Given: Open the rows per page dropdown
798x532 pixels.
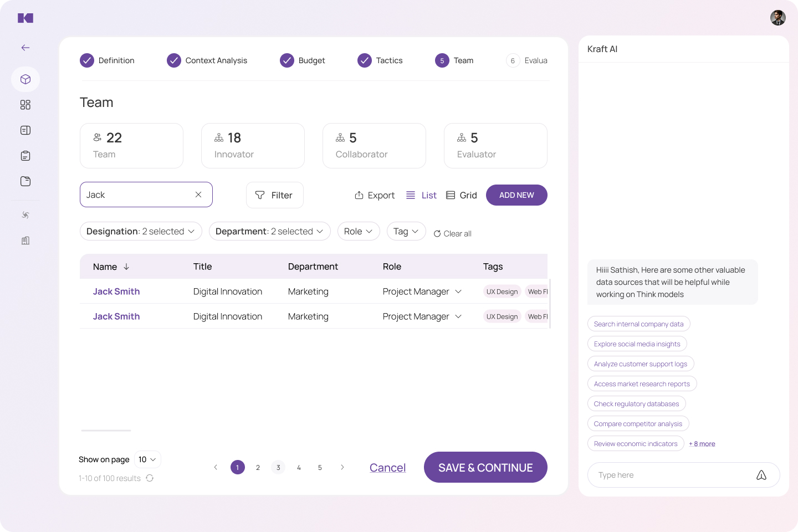Looking at the screenshot, I should [147, 459].
